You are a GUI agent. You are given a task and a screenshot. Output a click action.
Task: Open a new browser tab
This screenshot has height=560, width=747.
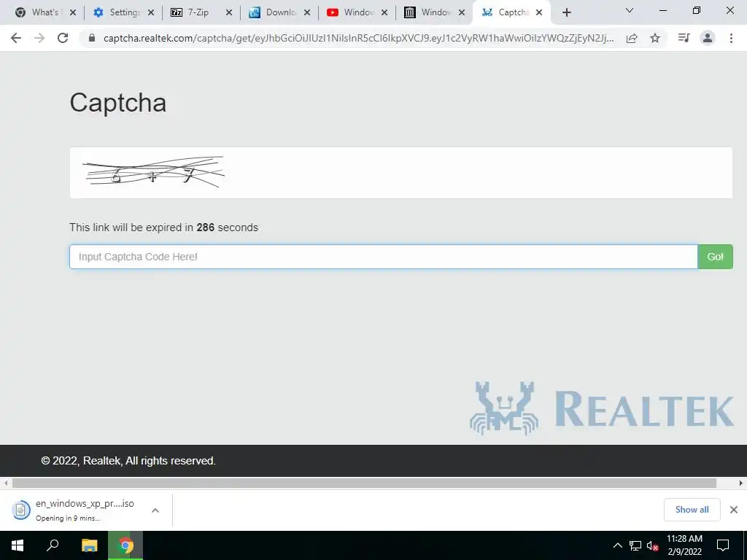tap(566, 13)
